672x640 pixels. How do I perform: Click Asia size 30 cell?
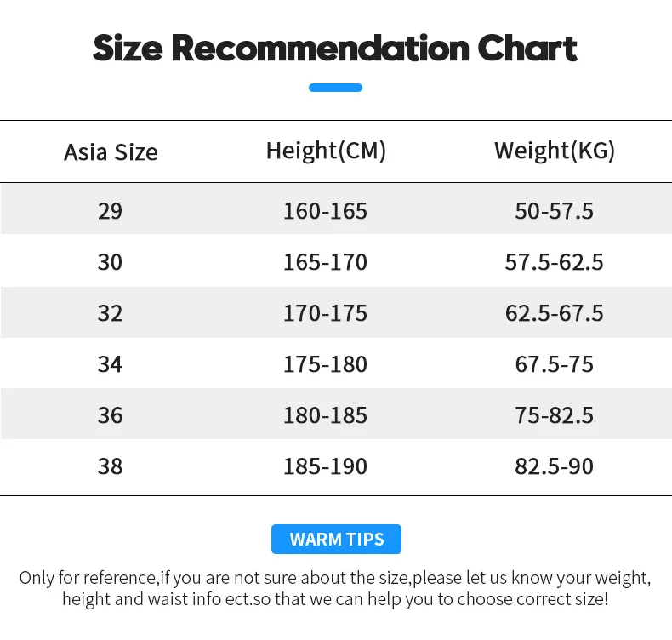point(110,261)
